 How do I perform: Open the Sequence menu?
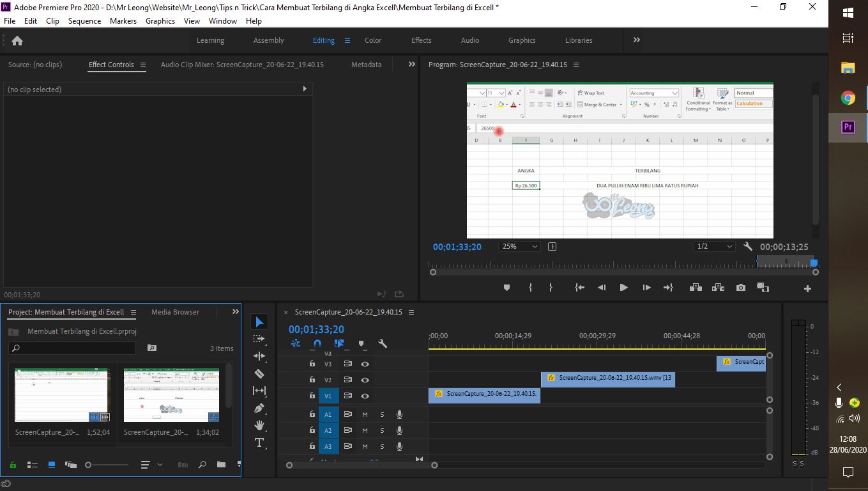click(x=84, y=20)
